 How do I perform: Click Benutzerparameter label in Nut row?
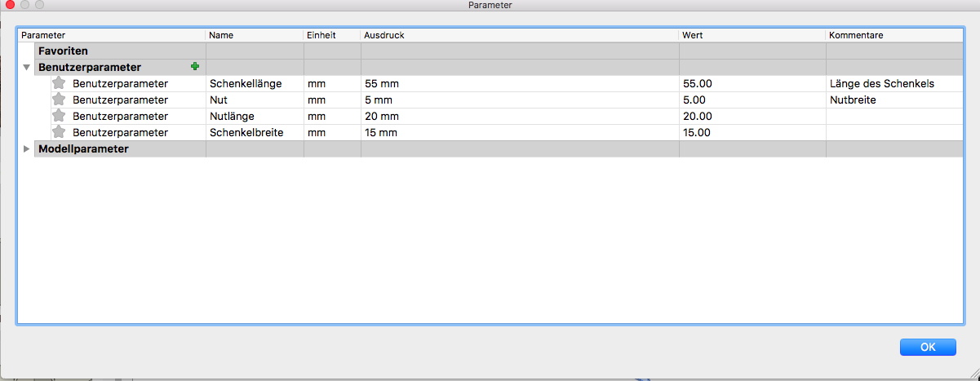tap(120, 100)
